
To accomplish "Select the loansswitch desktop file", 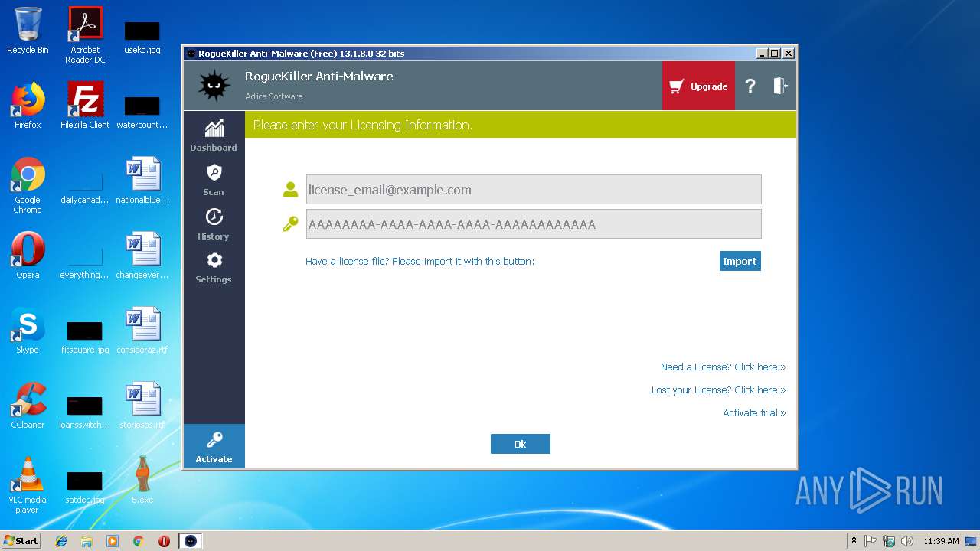I will (85, 412).
